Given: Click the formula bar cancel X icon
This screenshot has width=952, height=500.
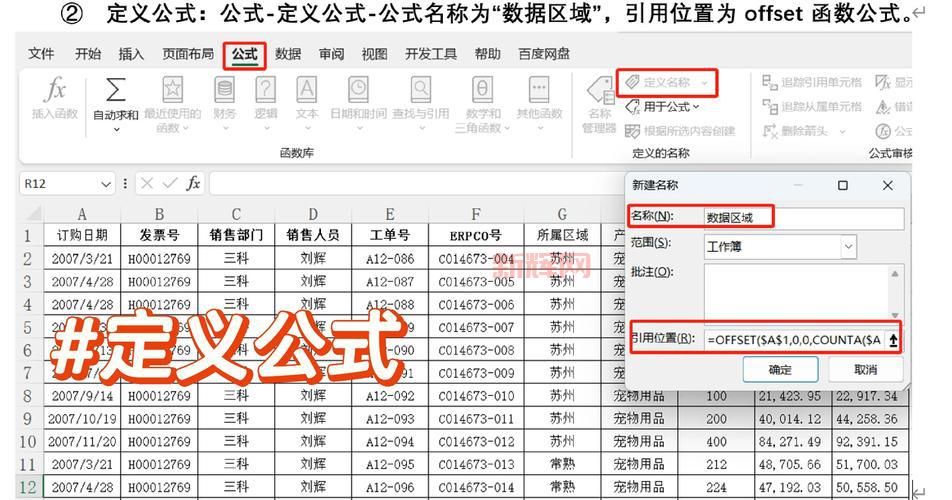Looking at the screenshot, I should click(147, 183).
